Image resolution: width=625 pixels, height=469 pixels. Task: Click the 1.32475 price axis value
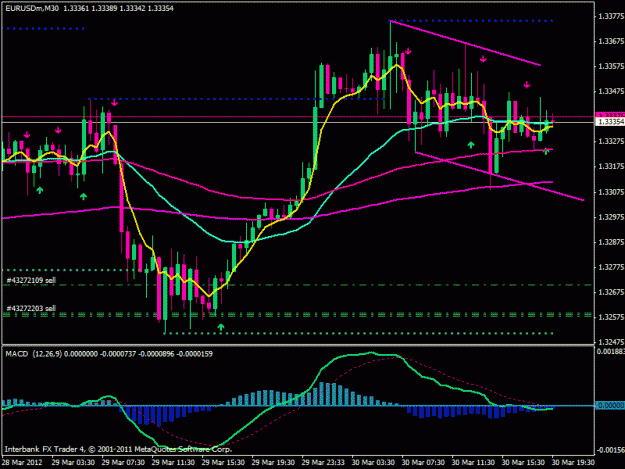tap(611, 342)
